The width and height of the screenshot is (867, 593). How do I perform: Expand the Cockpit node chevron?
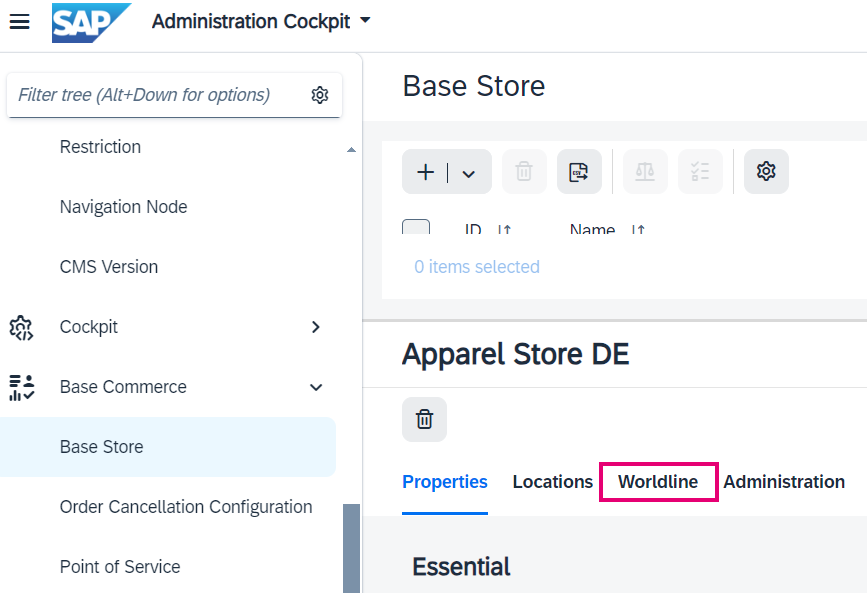[316, 327]
